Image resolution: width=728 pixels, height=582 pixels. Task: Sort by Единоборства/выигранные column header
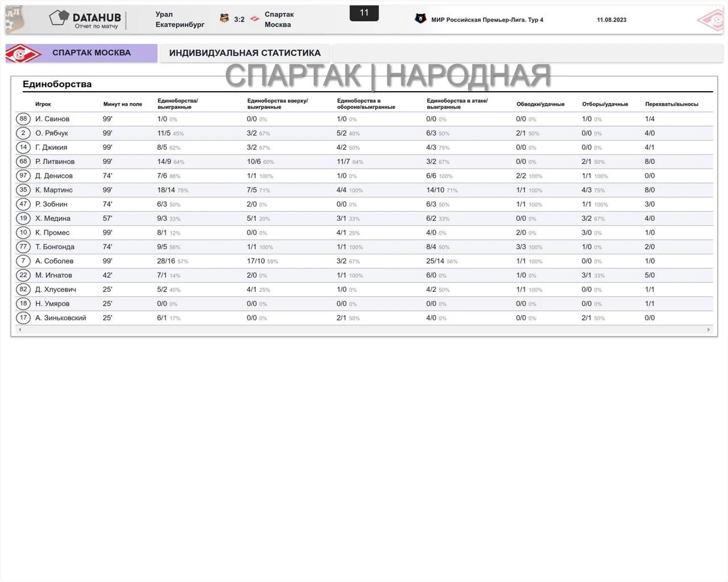[178, 104]
